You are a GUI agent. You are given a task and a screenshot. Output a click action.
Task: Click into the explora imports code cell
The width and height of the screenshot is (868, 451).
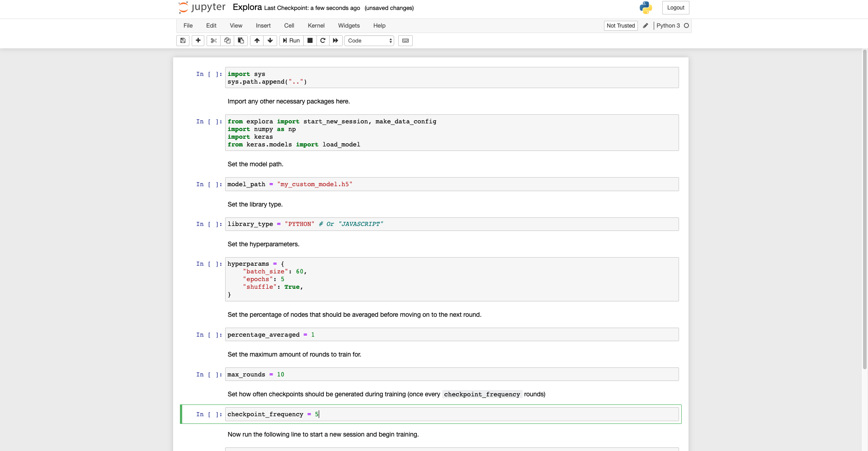(x=452, y=133)
